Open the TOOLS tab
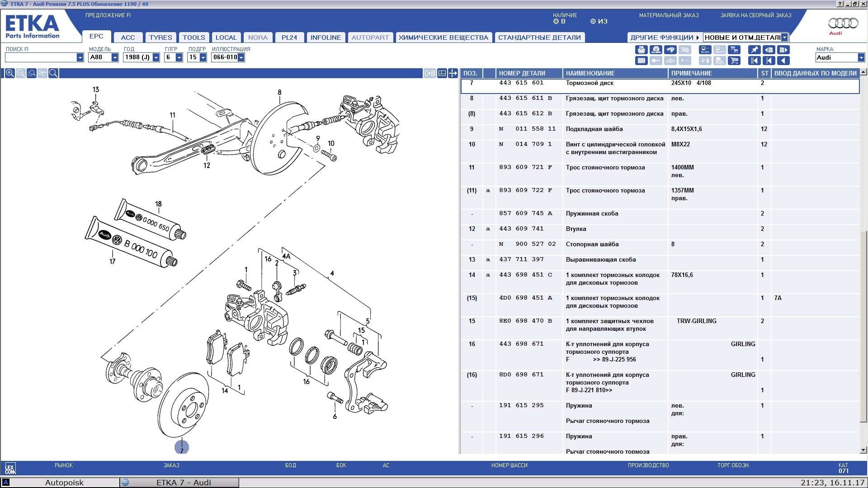The image size is (868, 488). click(x=194, y=38)
